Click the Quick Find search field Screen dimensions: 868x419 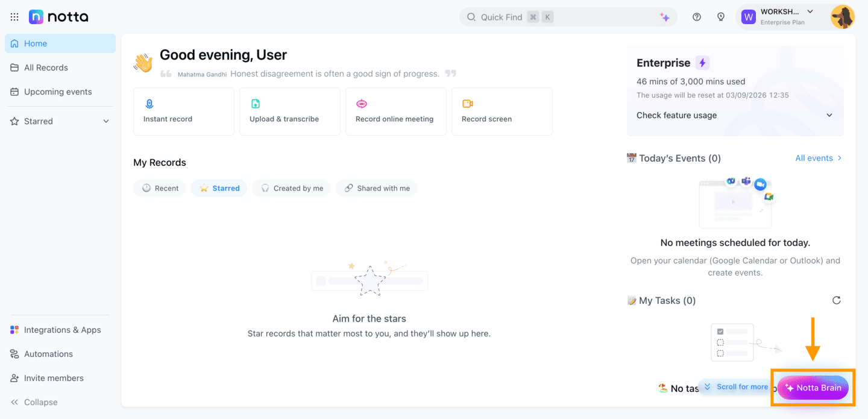(568, 17)
